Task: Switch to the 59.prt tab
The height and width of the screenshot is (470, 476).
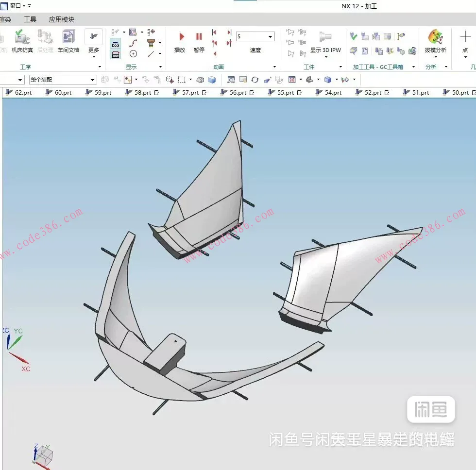Action: pos(98,93)
